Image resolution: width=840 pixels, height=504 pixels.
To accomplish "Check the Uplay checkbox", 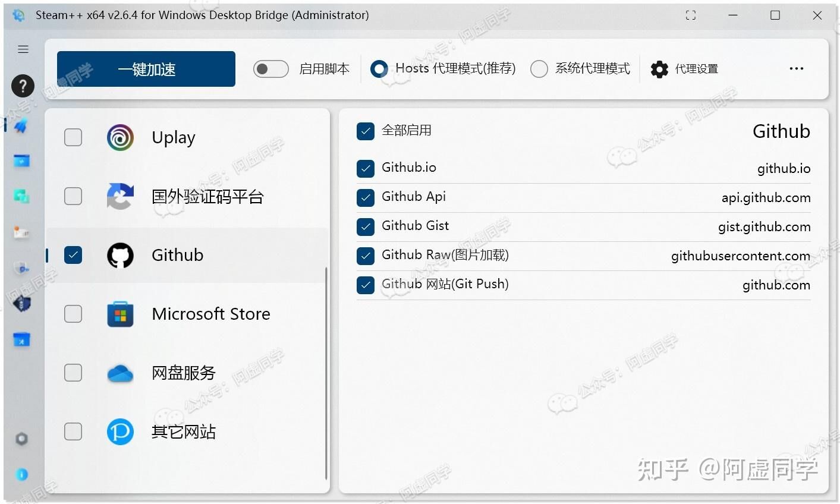I will tap(73, 137).
